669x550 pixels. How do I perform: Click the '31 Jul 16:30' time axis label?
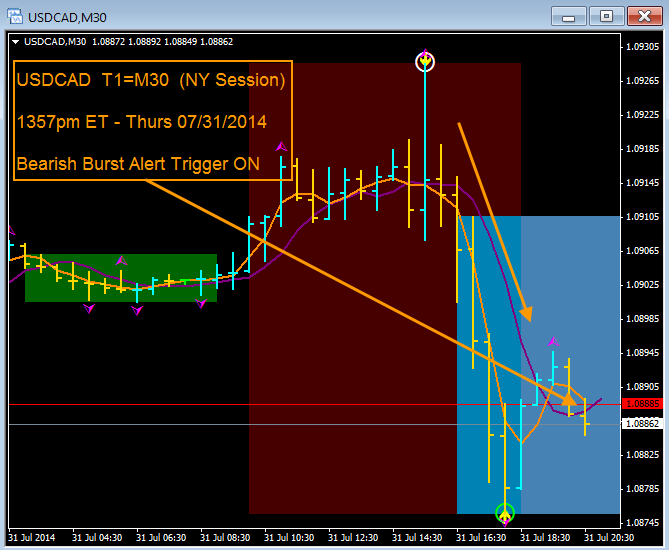click(x=481, y=538)
